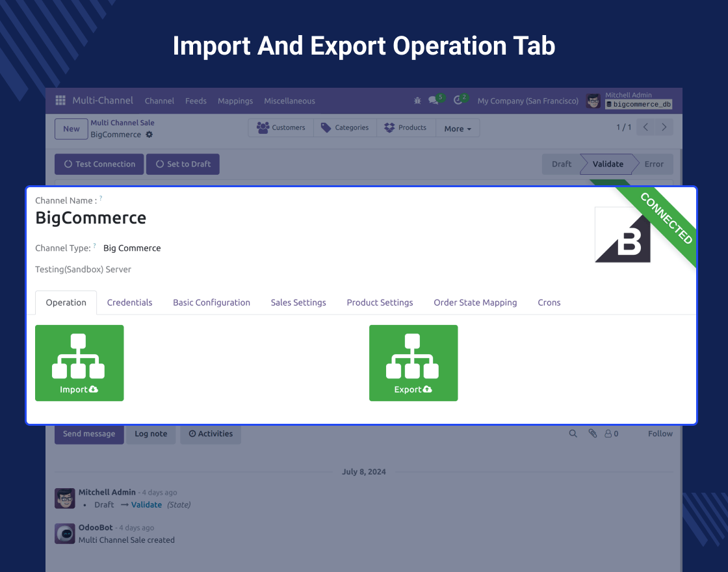Click Mitchell Admin avatar in chatter log
The width and height of the screenshot is (728, 572).
(64, 498)
